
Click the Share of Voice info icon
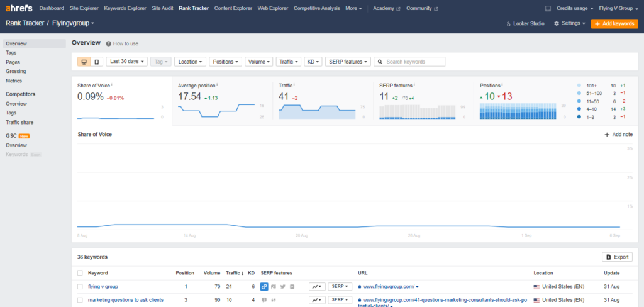coord(112,85)
